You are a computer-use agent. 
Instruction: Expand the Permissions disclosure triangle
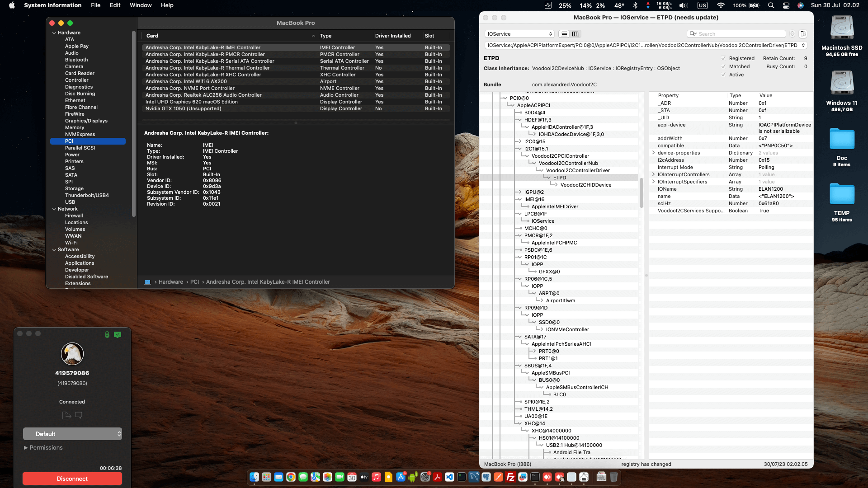tap(26, 448)
